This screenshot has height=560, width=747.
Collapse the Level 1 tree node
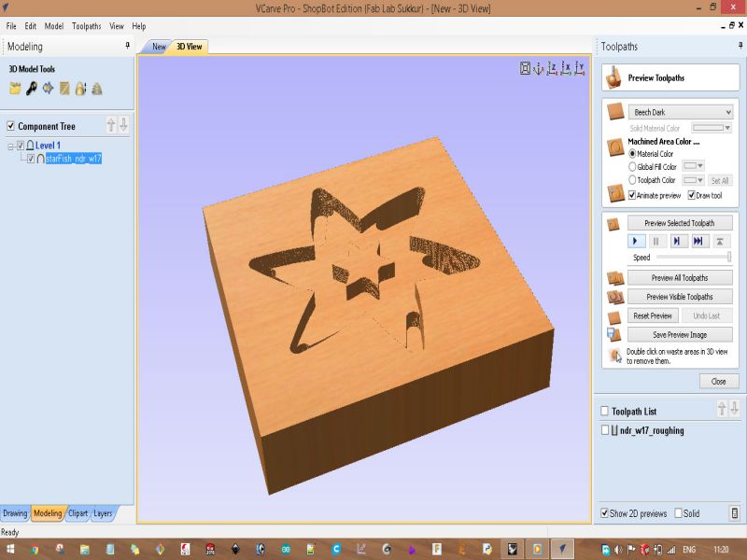[x=10, y=147]
